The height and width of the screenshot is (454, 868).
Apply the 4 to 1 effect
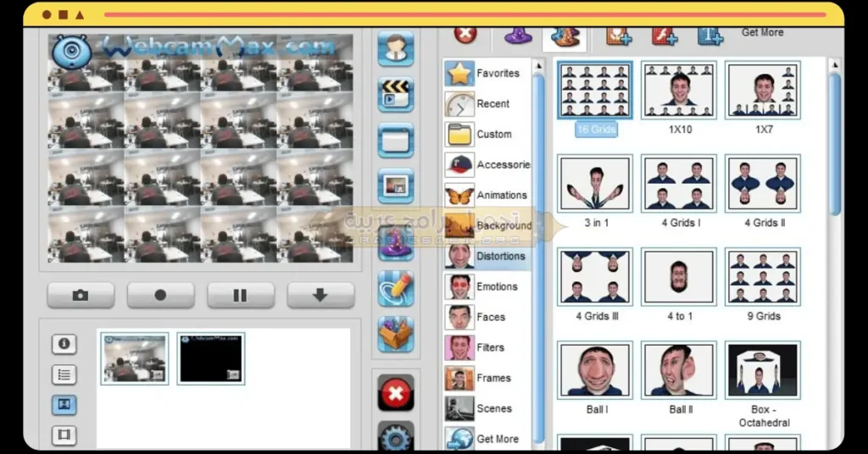tap(679, 276)
